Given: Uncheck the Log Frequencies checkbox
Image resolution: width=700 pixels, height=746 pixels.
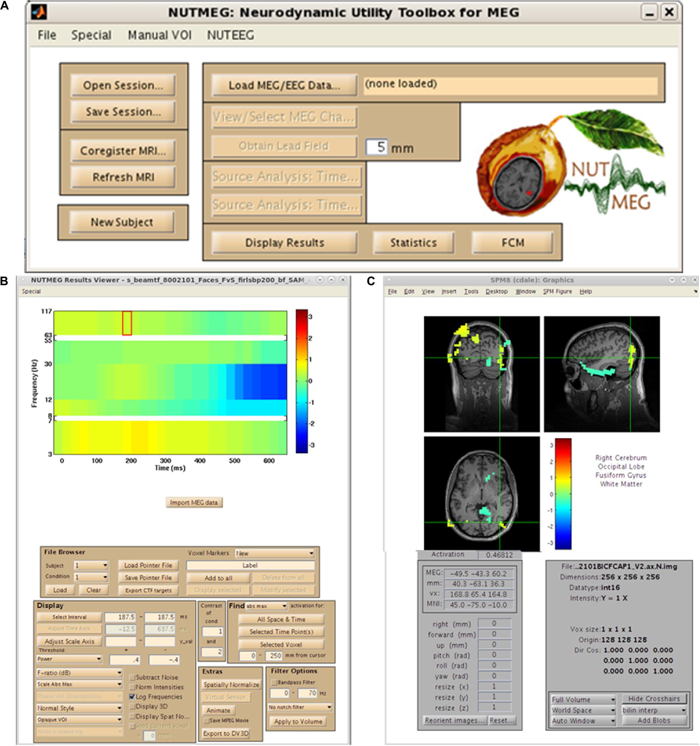Looking at the screenshot, I should click(132, 697).
